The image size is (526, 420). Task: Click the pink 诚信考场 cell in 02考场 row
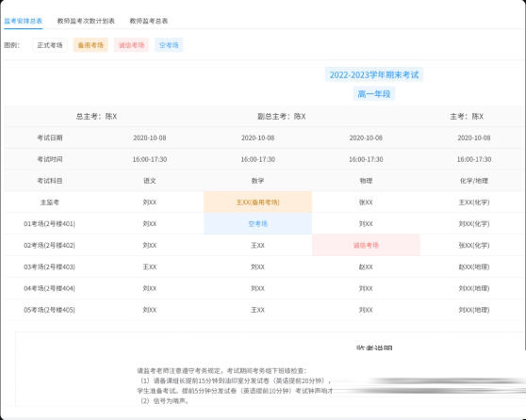tap(366, 246)
